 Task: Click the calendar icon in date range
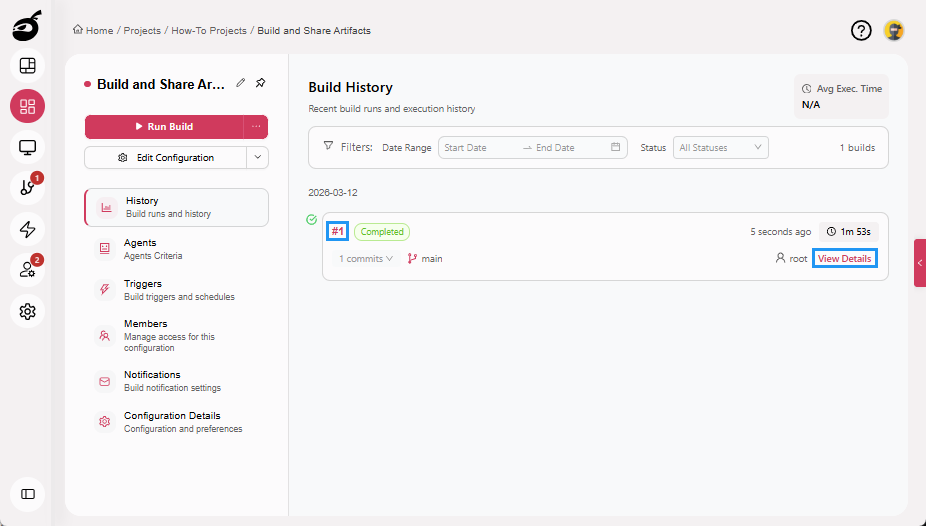click(x=615, y=147)
